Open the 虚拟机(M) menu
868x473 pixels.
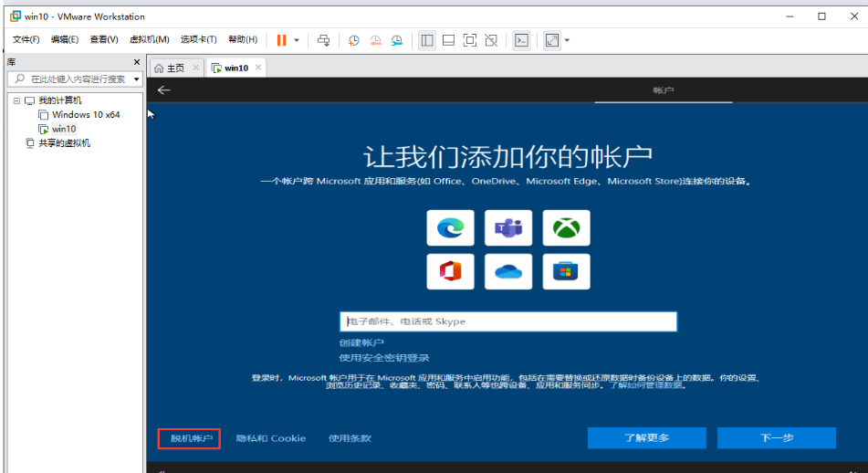point(150,39)
